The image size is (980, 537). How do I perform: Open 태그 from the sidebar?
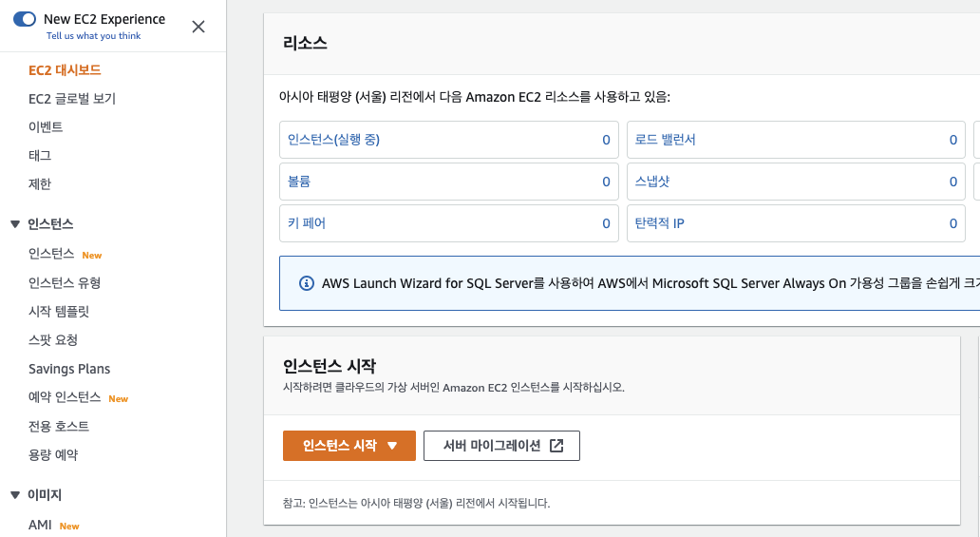tap(40, 156)
